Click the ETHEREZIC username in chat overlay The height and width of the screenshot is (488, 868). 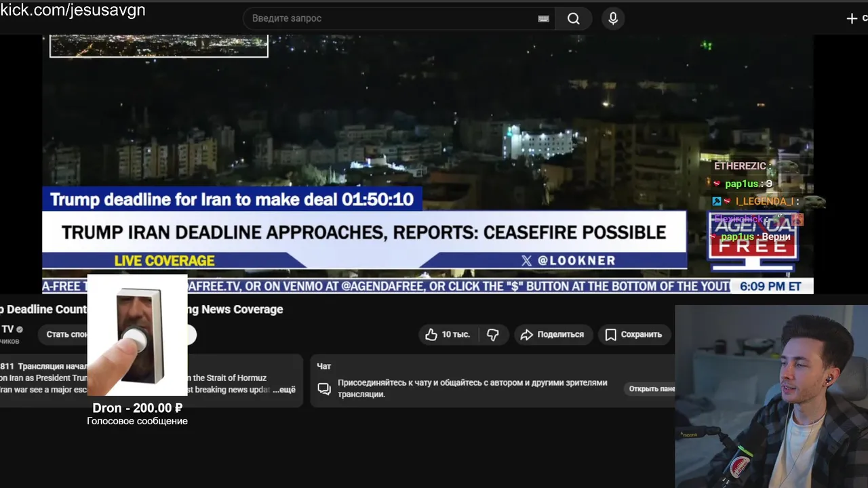pyautogui.click(x=740, y=166)
